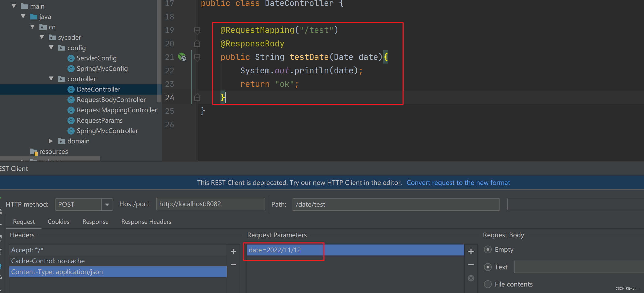Open ServletConfig class file

[96, 58]
